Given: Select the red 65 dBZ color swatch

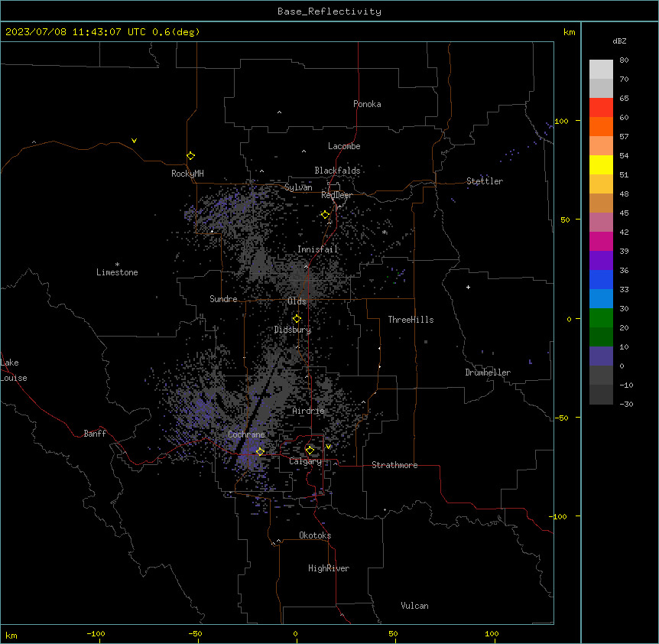Looking at the screenshot, I should tap(601, 107).
